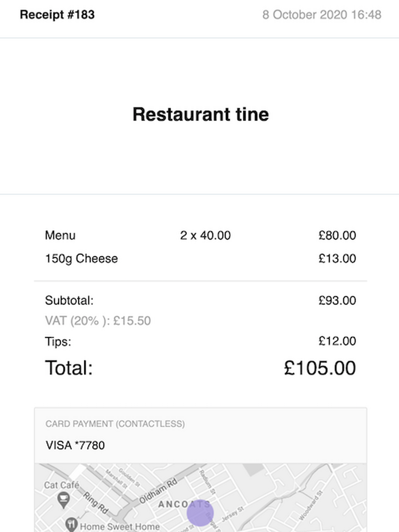Click the Subtotal amount £93.00
Viewport: 399px width, 532px height.
coord(337,300)
